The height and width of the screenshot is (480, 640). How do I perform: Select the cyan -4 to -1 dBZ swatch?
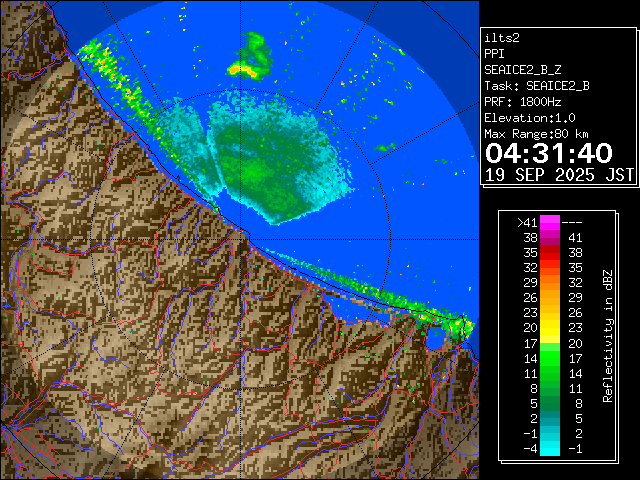click(x=550, y=447)
